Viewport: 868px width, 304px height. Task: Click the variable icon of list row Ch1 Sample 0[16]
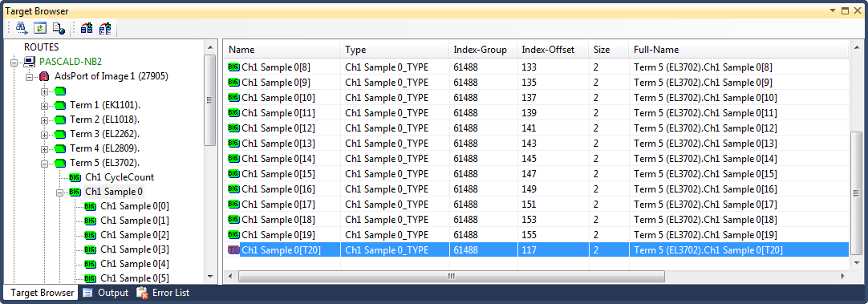(233, 188)
